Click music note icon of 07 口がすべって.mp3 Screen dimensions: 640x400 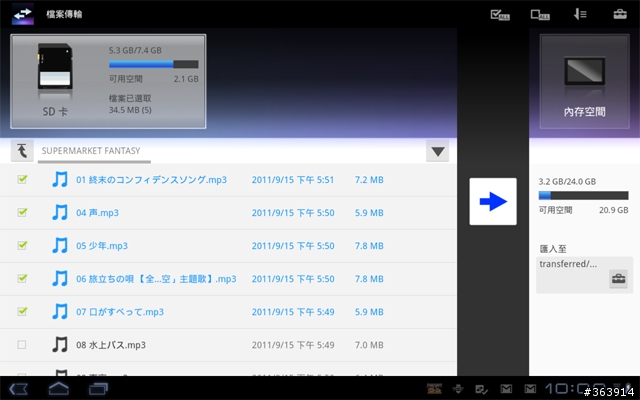click(x=60, y=311)
